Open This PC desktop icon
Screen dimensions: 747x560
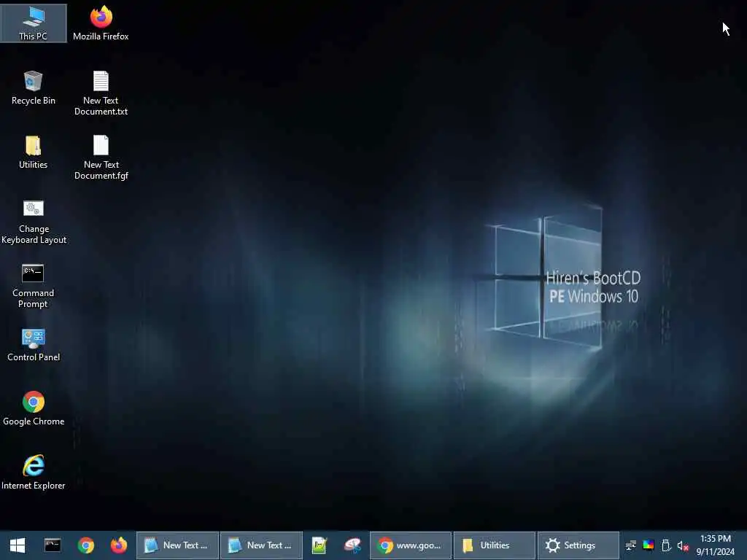point(34,23)
